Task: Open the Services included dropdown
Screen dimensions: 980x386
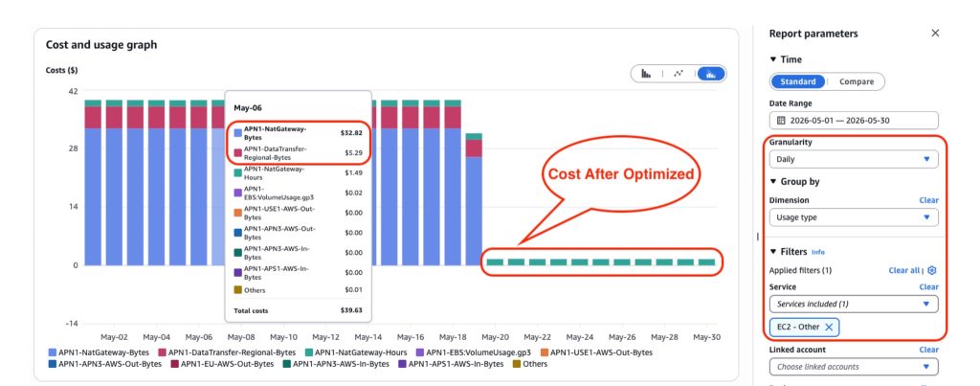Action: point(854,304)
